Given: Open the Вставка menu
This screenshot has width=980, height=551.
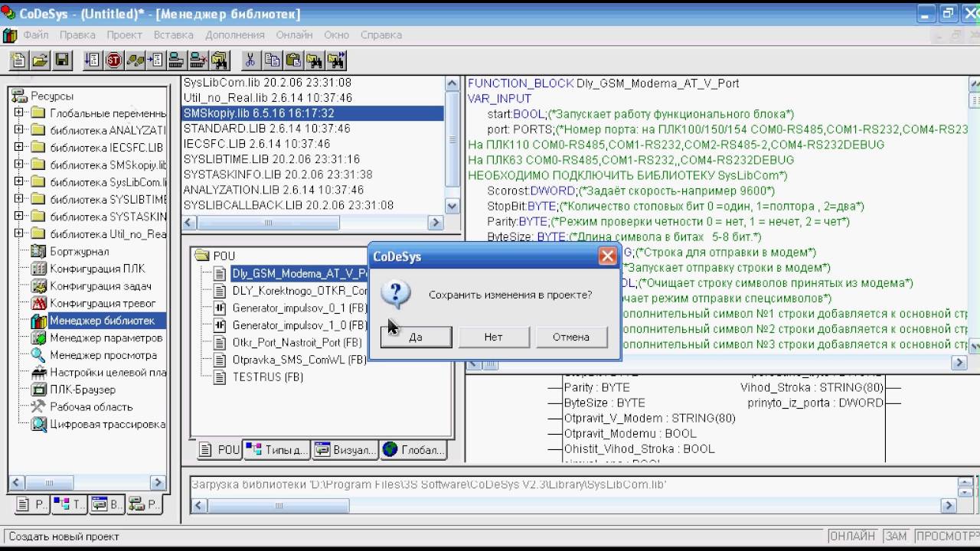Looking at the screenshot, I should [173, 35].
